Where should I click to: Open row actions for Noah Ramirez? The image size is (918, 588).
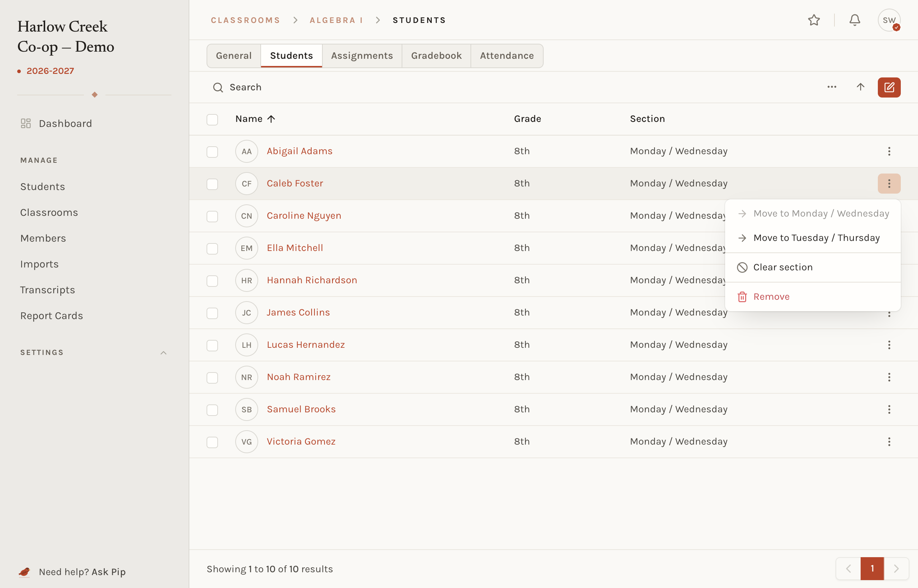point(889,377)
